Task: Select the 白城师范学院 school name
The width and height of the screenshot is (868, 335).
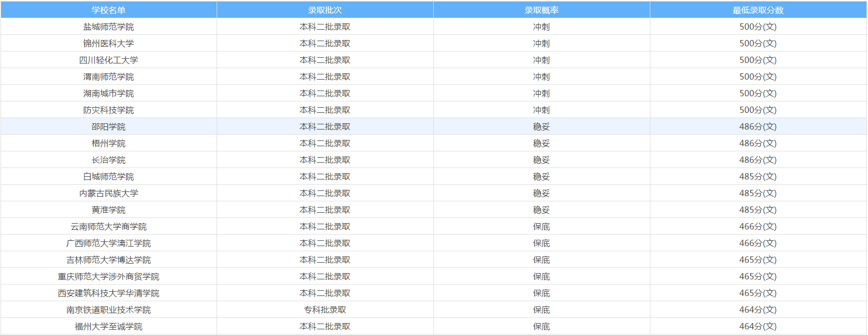Action: [x=108, y=176]
